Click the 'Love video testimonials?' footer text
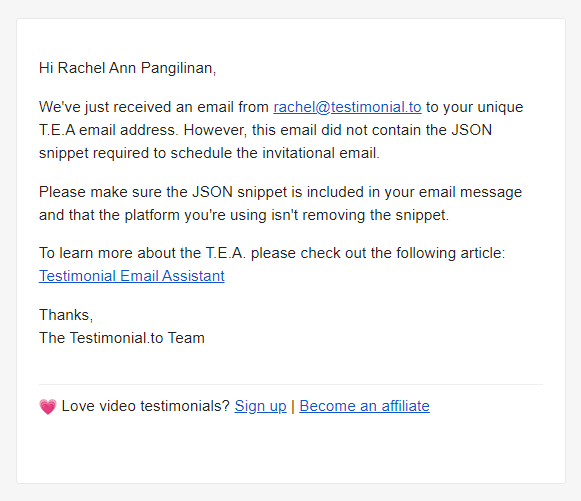The width and height of the screenshot is (581, 501). 146,406
